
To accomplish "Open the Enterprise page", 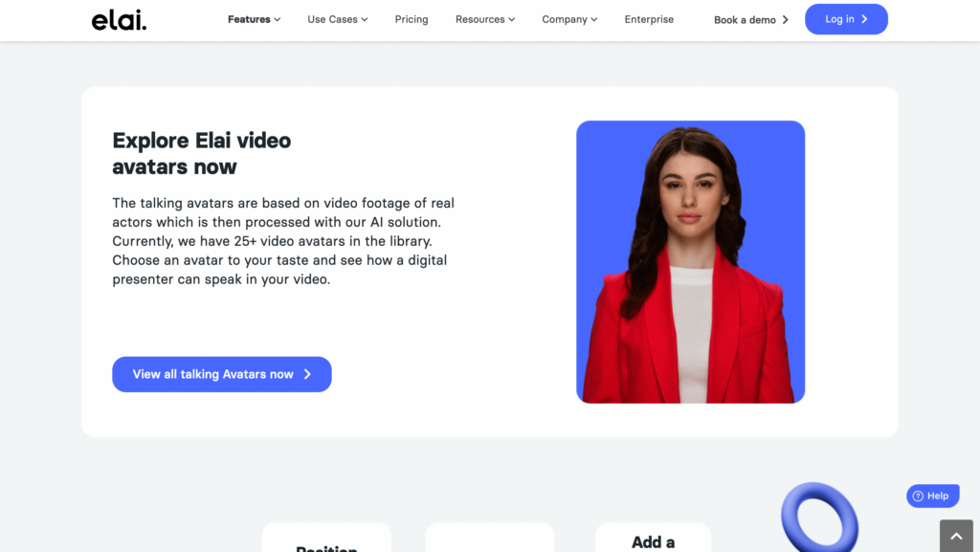I will pos(649,19).
